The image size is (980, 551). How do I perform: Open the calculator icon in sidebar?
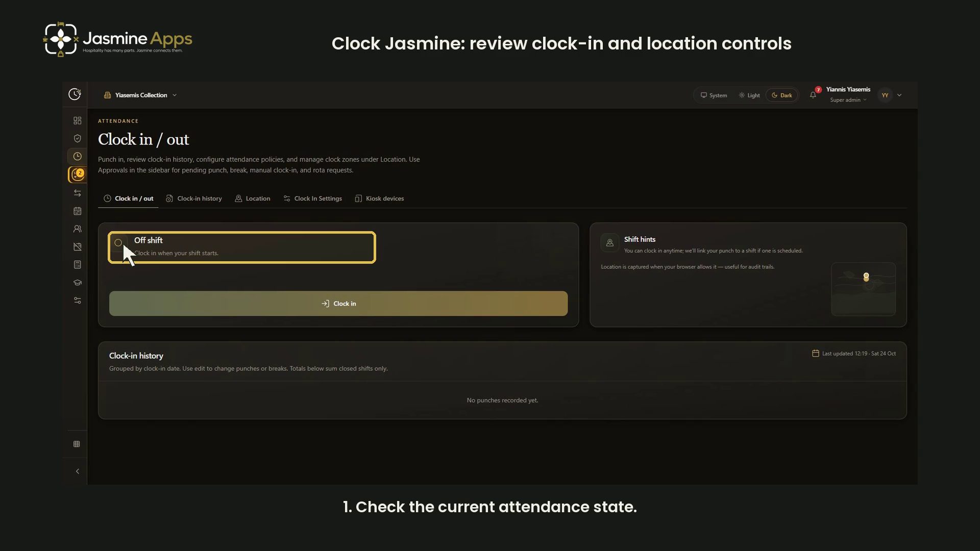[77, 265]
